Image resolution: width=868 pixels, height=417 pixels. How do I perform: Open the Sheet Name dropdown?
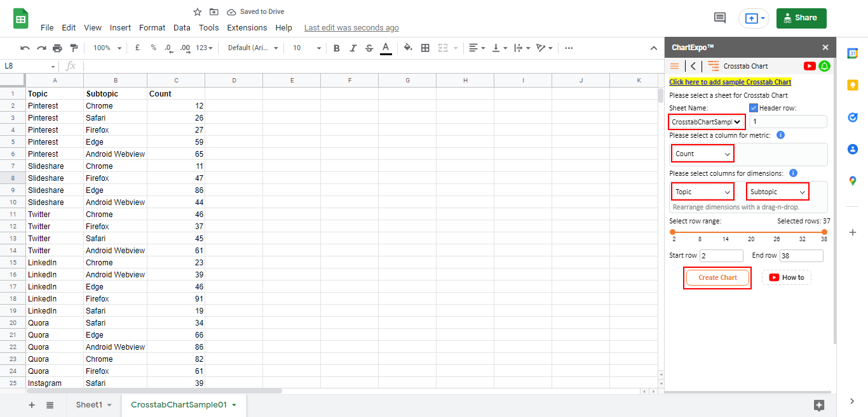pyautogui.click(x=707, y=122)
